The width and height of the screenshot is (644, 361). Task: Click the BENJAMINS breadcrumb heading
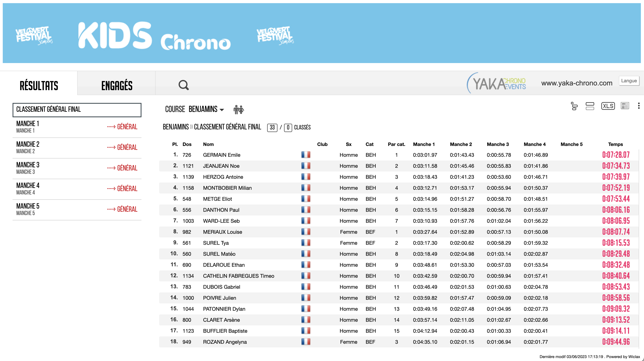[175, 127]
